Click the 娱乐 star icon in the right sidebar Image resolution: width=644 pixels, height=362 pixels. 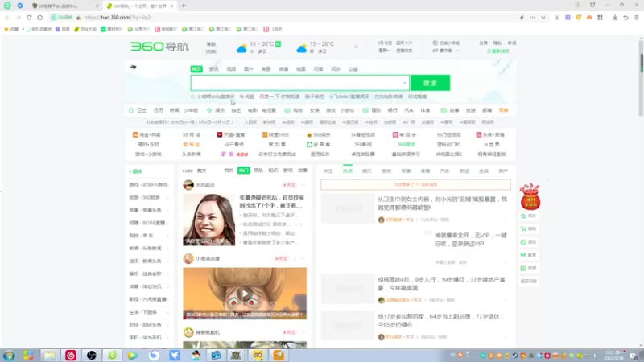(523, 216)
